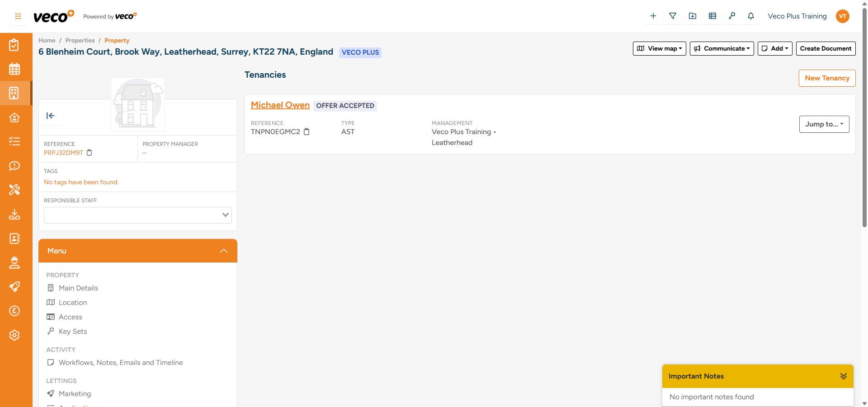Image resolution: width=868 pixels, height=407 pixels.
Task: Click the settings gear at the bottom of the sidebar
Action: 15,335
